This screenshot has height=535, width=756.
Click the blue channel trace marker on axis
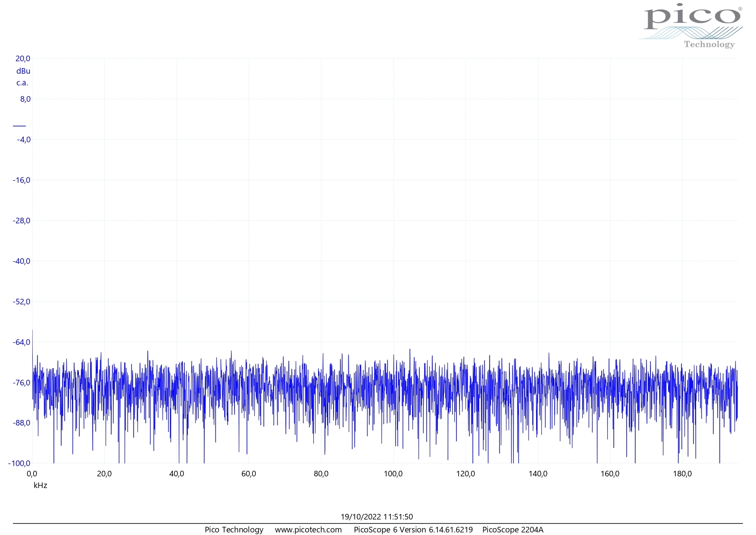(19, 126)
